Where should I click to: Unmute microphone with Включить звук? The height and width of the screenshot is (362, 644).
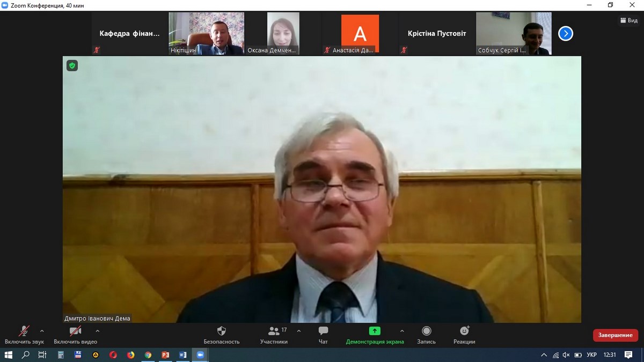[x=24, y=335]
